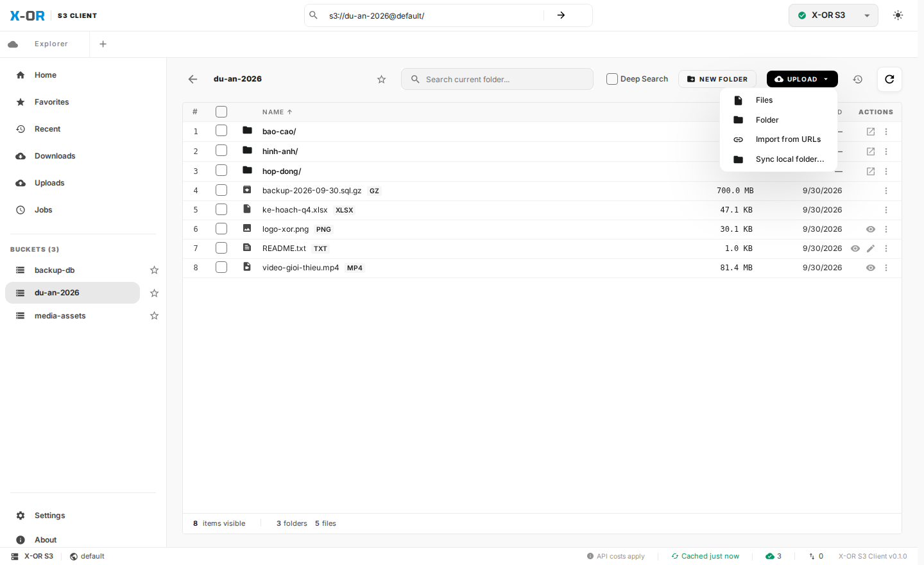Viewport: 924px width, 565px height.
Task: Go to Favorites in sidebar
Action: click(83, 102)
